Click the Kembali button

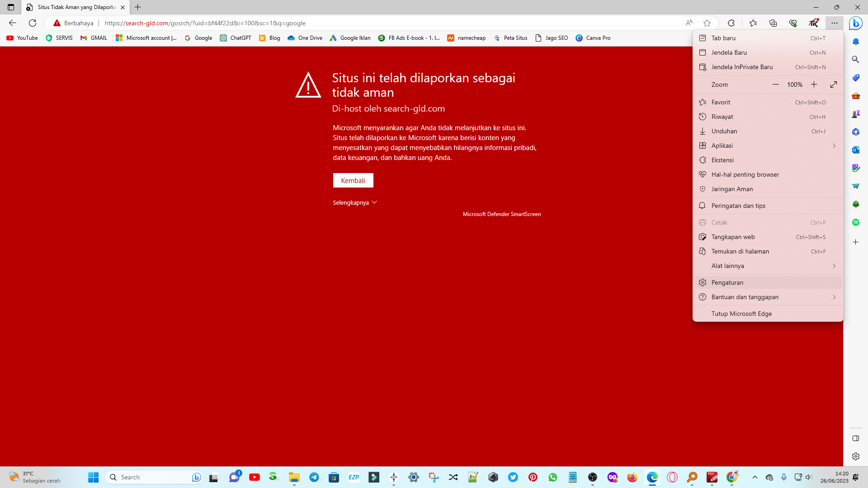(353, 180)
